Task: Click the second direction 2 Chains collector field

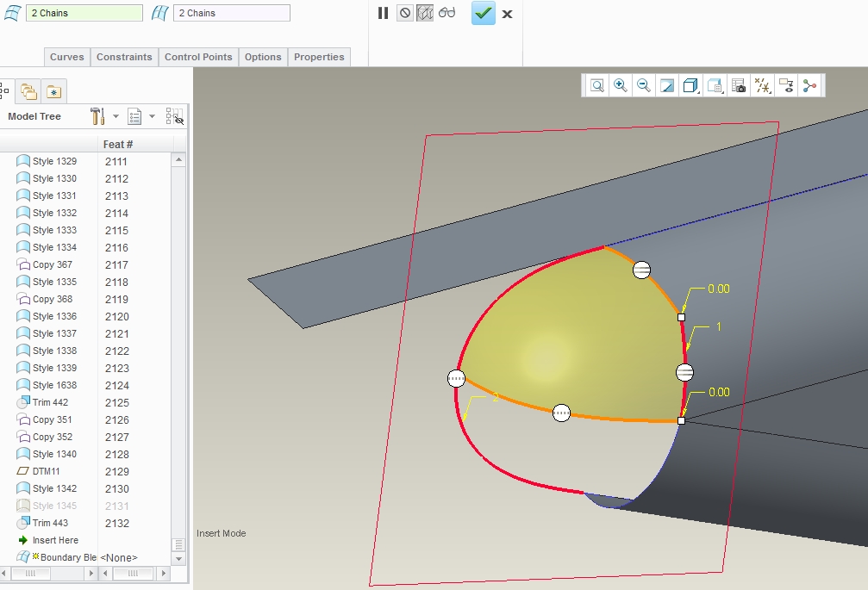Action: coord(231,13)
